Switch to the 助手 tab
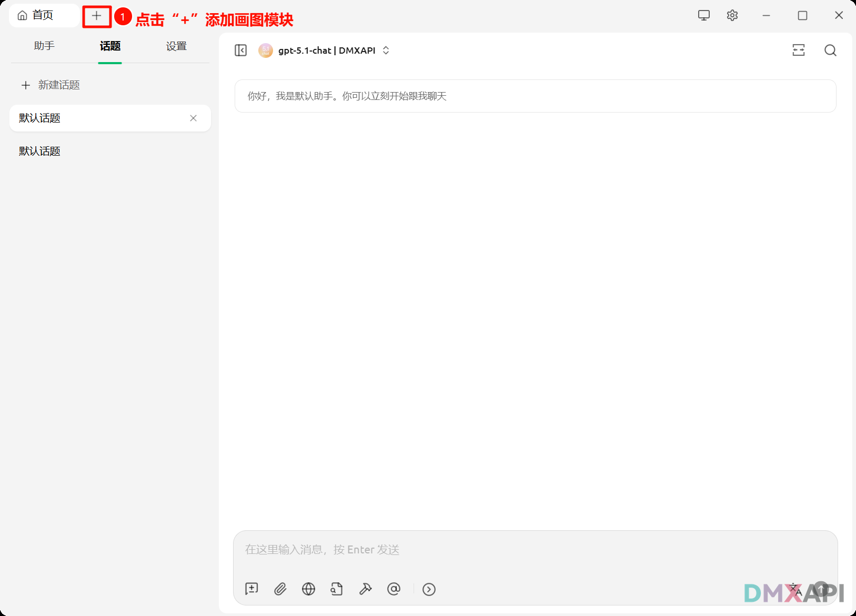The height and width of the screenshot is (616, 856). click(44, 46)
